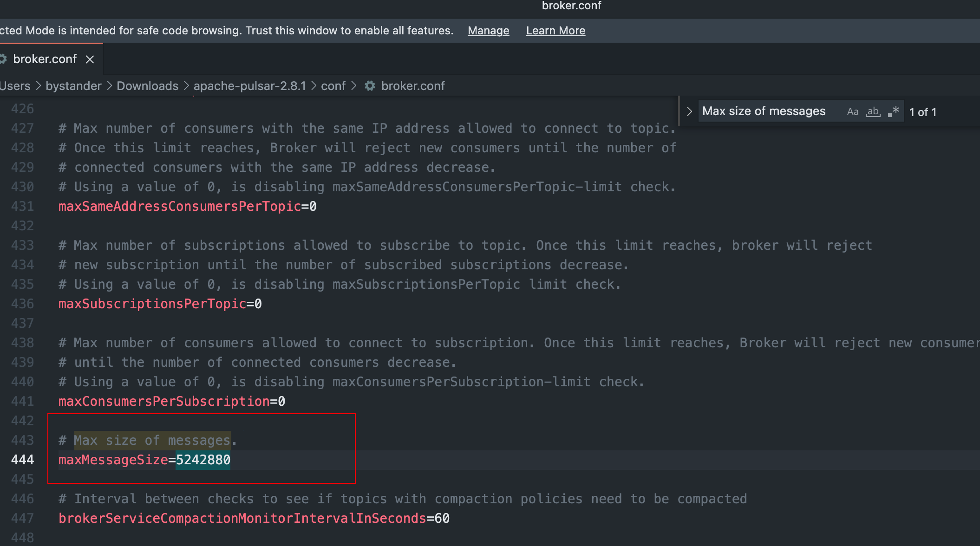This screenshot has width=980, height=546.
Task: Expand the Replace row in find widget
Action: pyautogui.click(x=689, y=111)
